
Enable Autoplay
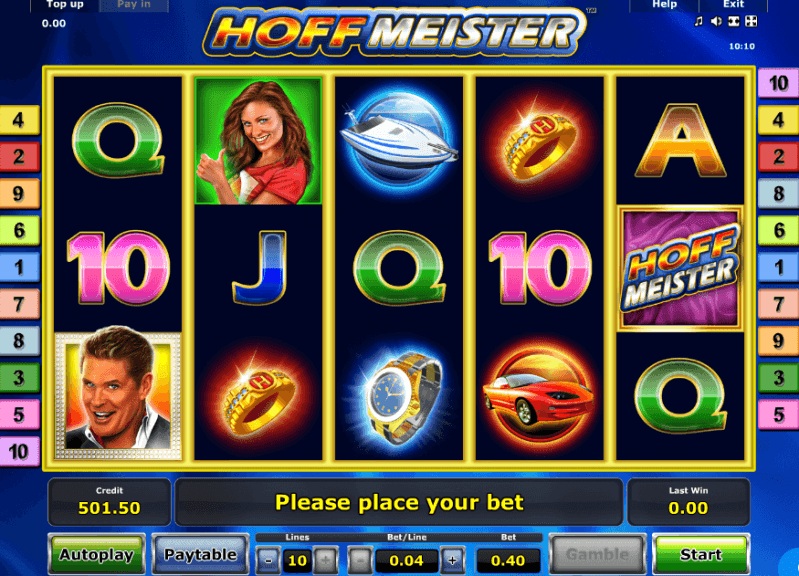pos(96,555)
